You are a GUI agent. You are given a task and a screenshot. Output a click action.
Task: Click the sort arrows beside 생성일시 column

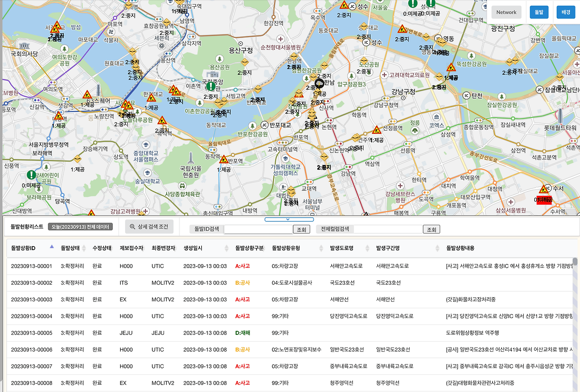[x=227, y=248]
